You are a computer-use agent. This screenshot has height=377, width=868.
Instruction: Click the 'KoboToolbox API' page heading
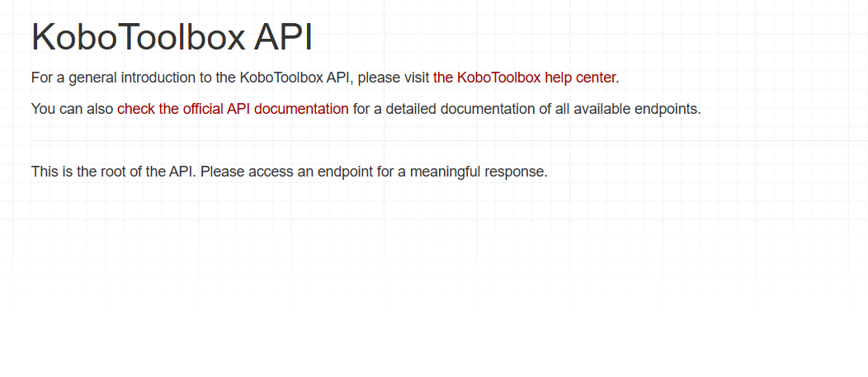click(172, 38)
